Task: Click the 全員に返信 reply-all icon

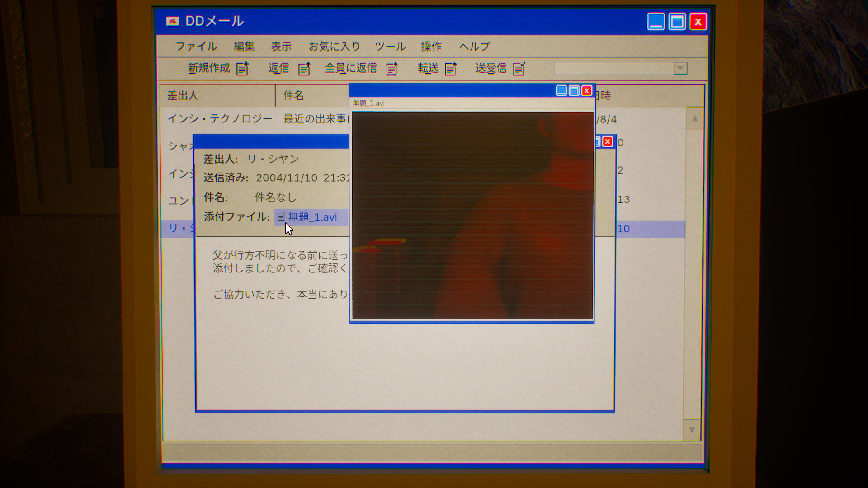Action: click(392, 69)
